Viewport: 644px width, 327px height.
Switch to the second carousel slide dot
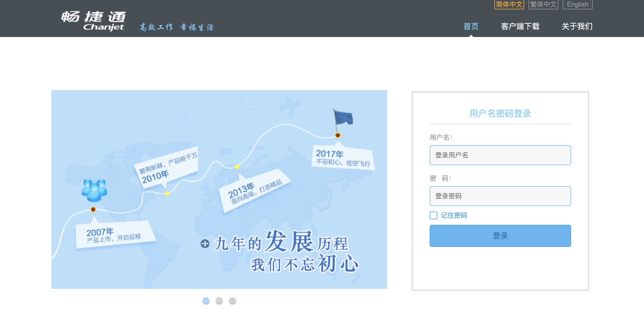[x=219, y=300]
